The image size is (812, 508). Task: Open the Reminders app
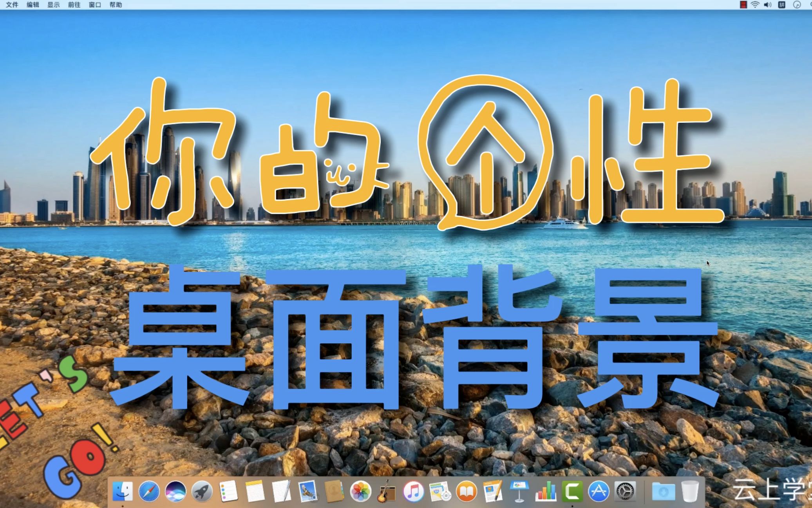(228, 492)
